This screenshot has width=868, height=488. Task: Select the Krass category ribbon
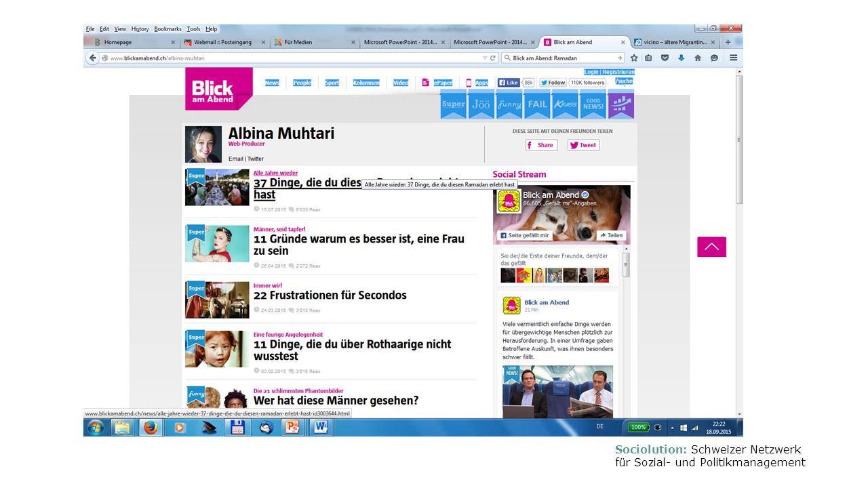pyautogui.click(x=565, y=105)
